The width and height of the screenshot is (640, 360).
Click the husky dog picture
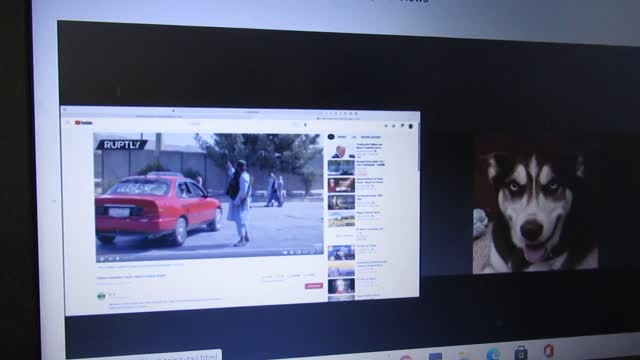coord(535,208)
